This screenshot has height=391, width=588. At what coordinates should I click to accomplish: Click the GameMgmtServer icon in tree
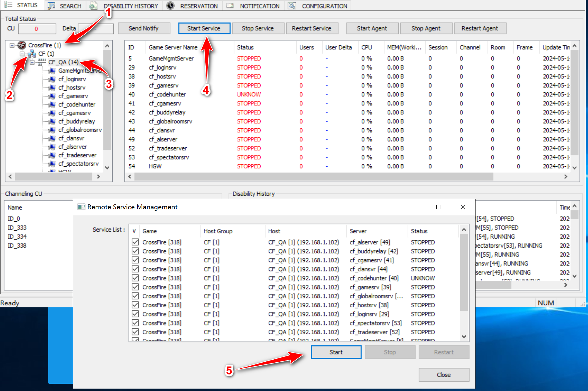52,71
